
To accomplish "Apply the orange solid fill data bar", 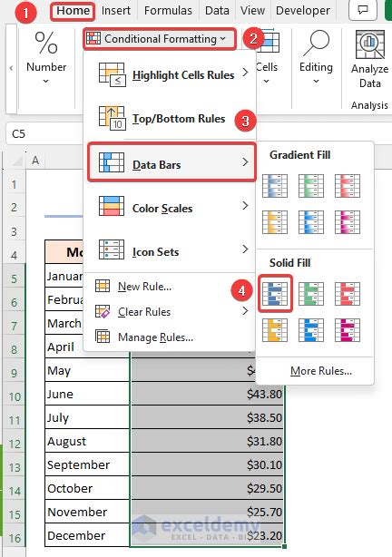I will click(275, 330).
